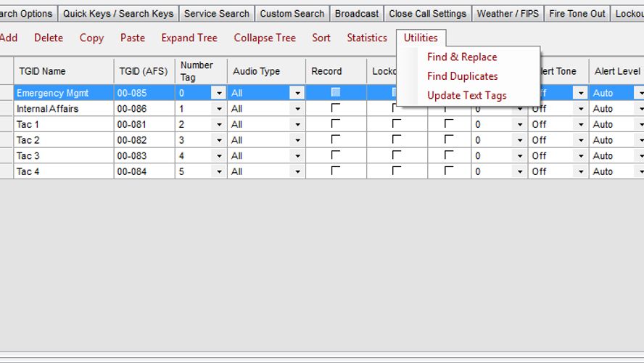This screenshot has width=644, height=363.
Task: Collapse Tree toolbar command
Action: pyautogui.click(x=265, y=38)
